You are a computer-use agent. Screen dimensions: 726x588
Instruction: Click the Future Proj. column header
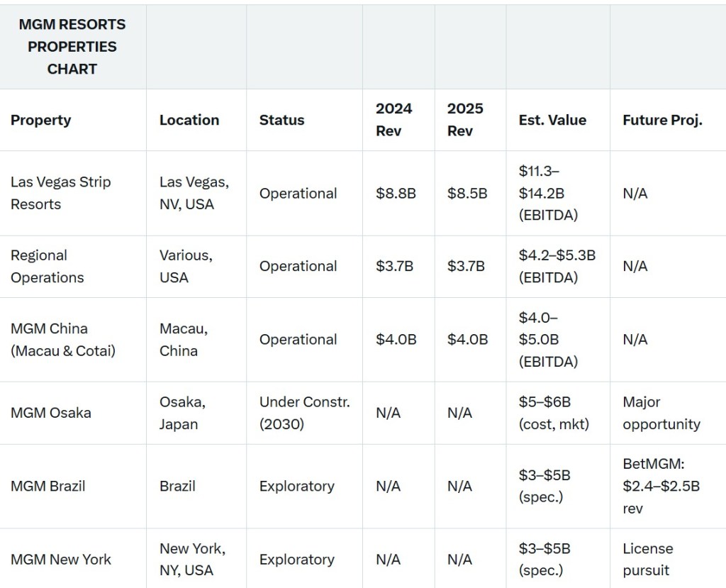click(x=662, y=120)
